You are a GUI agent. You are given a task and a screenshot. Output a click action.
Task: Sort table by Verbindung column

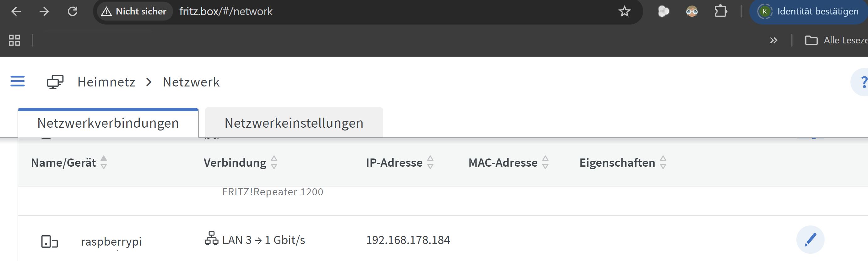[x=274, y=163]
